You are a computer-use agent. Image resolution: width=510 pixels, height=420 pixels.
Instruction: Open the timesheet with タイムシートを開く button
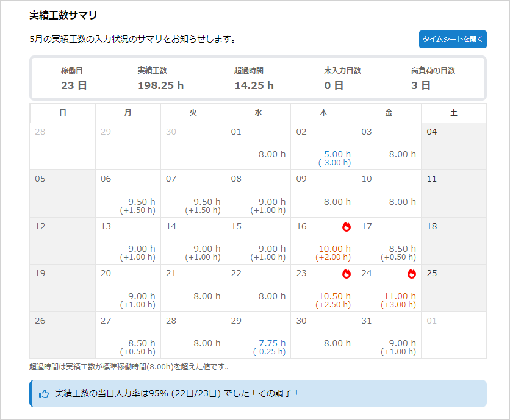click(453, 39)
